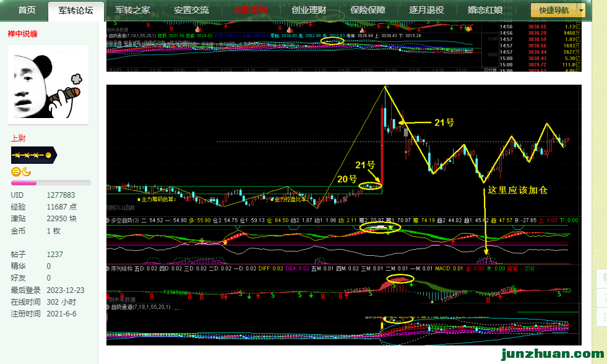Expand the 快捷导航 dropdown arrow
Viewport: 607px width, 364px height.
click(x=581, y=10)
